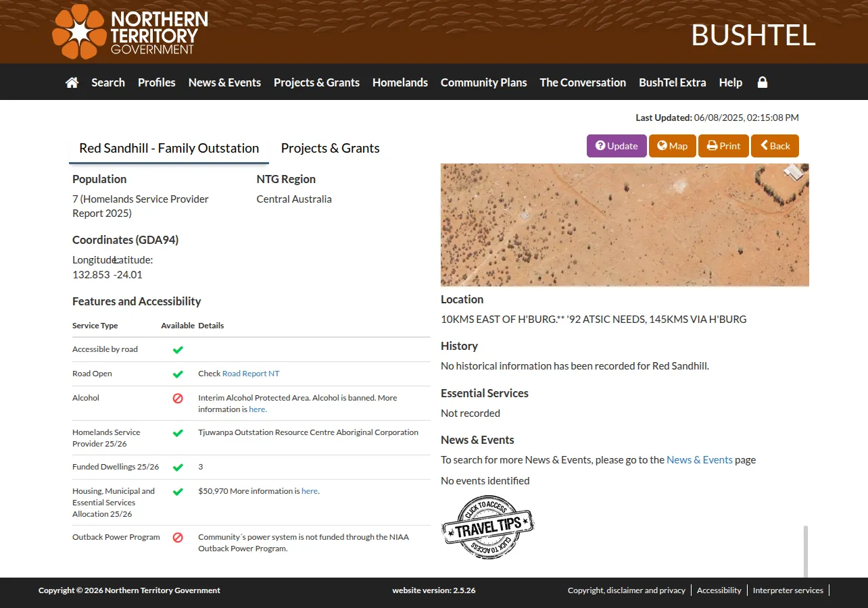Click the Outback Power Program unavailable icon
Viewport: 868px width, 608px height.
coord(178,538)
